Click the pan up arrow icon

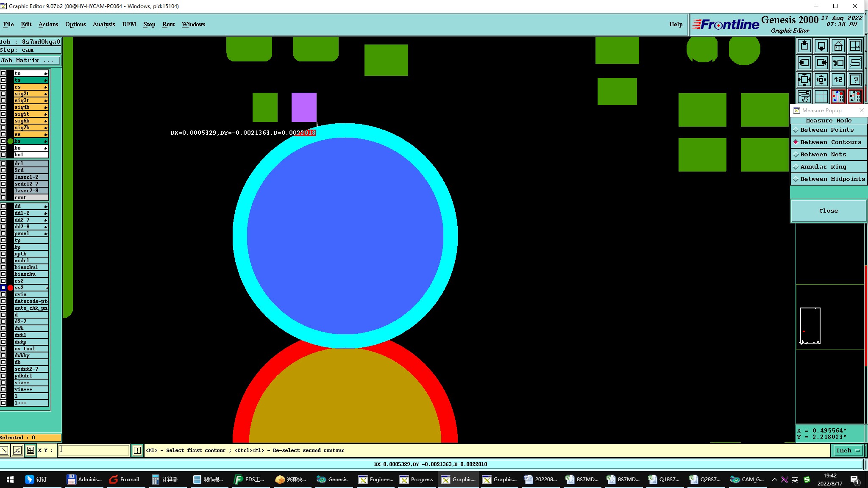804,46
